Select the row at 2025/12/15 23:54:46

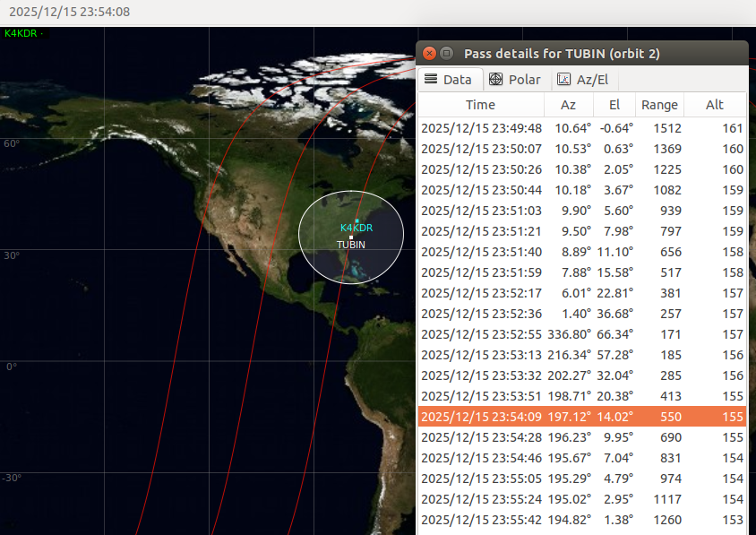pyautogui.click(x=582, y=458)
